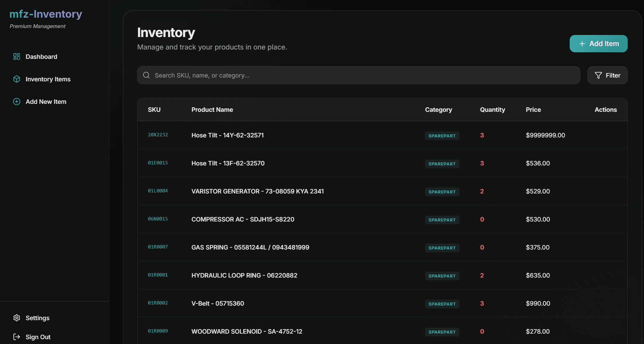
Task: Click the Inventory Items cube icon
Action: pos(16,79)
